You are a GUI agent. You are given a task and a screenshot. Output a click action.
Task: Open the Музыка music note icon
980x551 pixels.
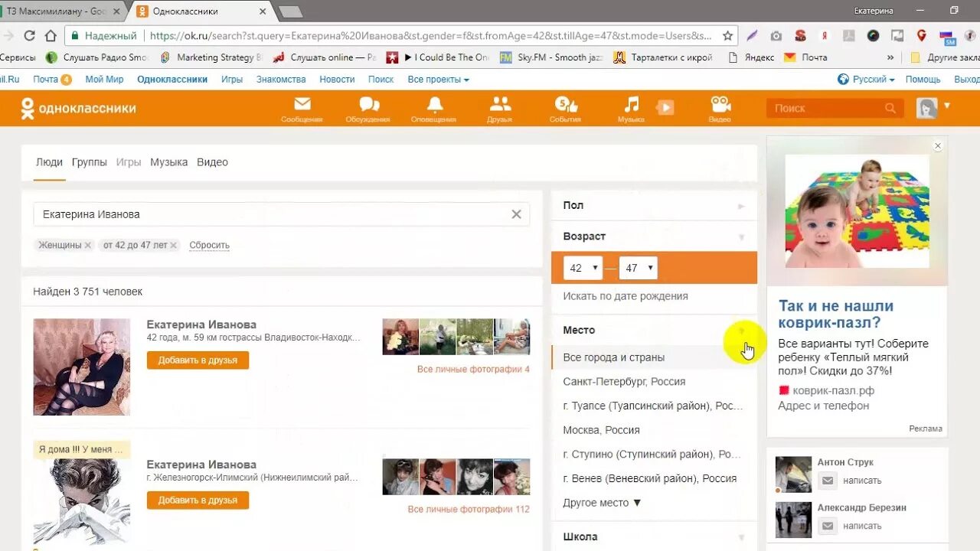coord(631,109)
